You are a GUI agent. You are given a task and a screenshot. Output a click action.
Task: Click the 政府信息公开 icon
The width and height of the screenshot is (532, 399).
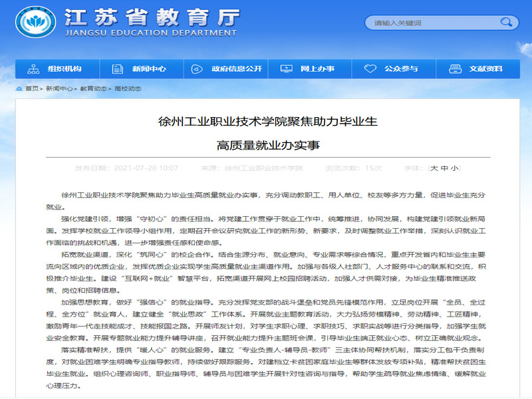coord(197,68)
